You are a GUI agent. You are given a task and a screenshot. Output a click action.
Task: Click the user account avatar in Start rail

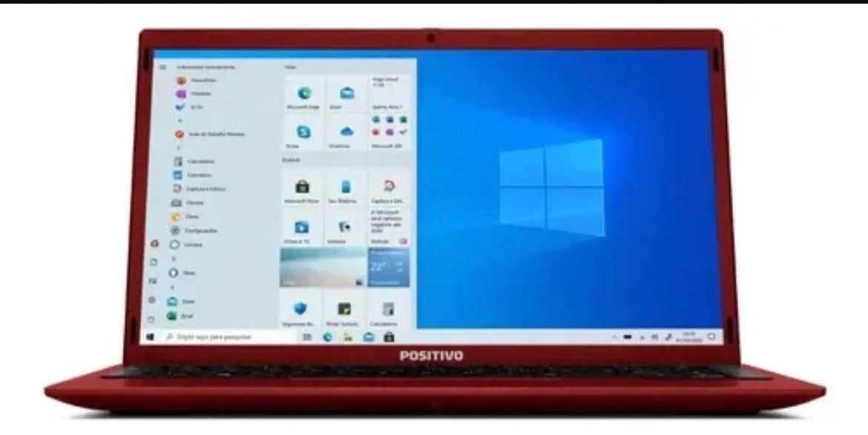point(154,243)
